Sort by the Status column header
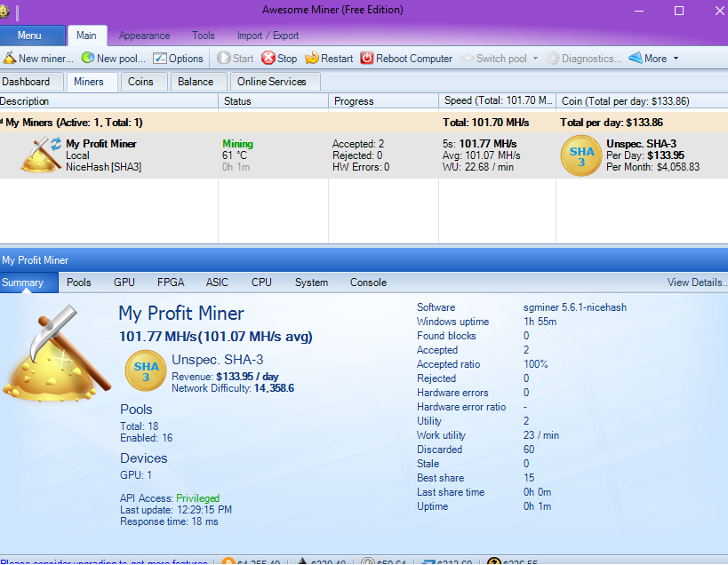The width and height of the screenshot is (728, 565). coord(274,101)
